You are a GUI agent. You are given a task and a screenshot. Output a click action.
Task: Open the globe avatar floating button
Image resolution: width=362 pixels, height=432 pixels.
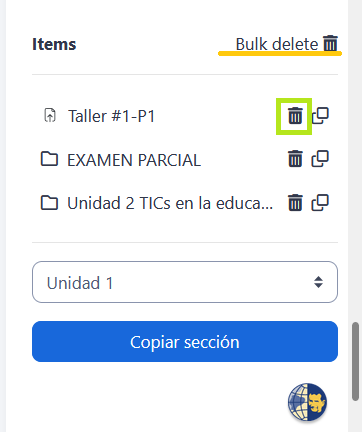point(307,402)
